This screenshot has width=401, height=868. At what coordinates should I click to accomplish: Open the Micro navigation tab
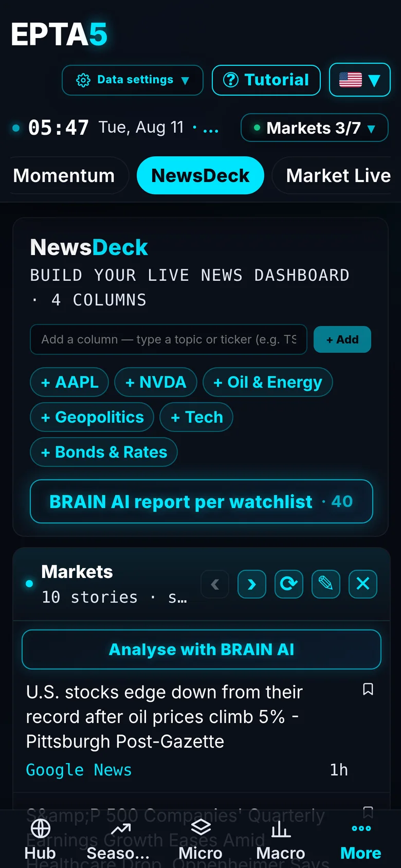coord(200,840)
